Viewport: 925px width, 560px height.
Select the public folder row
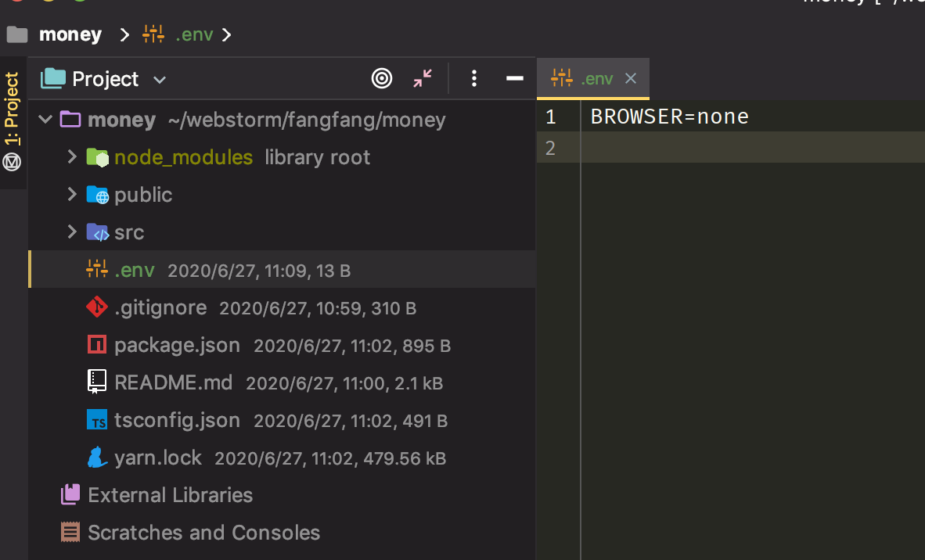coord(282,195)
